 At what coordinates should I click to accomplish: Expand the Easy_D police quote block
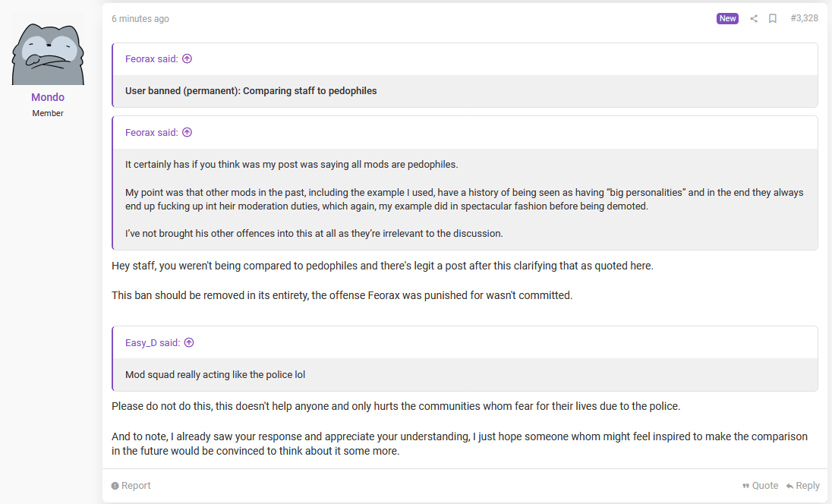coord(465,374)
